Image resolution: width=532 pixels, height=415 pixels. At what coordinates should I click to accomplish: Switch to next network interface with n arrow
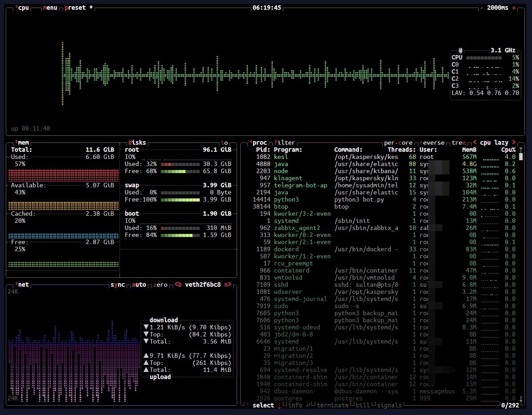[x=228, y=285]
